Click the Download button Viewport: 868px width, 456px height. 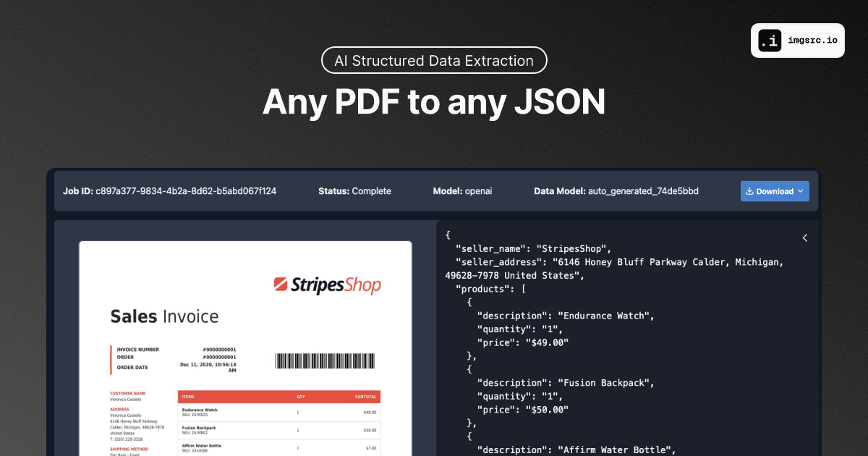pos(775,191)
